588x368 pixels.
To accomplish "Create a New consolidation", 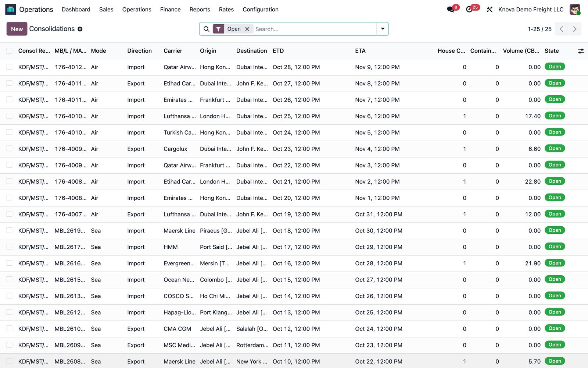I will pyautogui.click(x=17, y=29).
